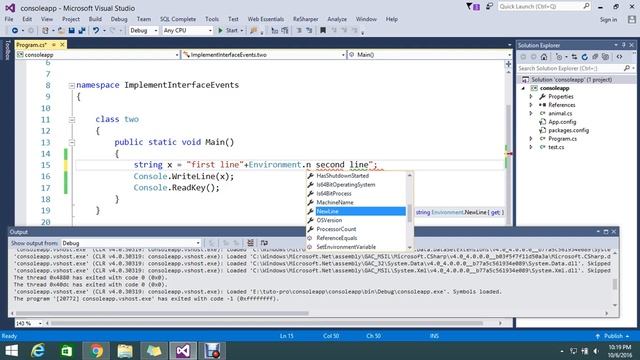Collapse the class two code block
640x360 pixels.
click(72, 120)
